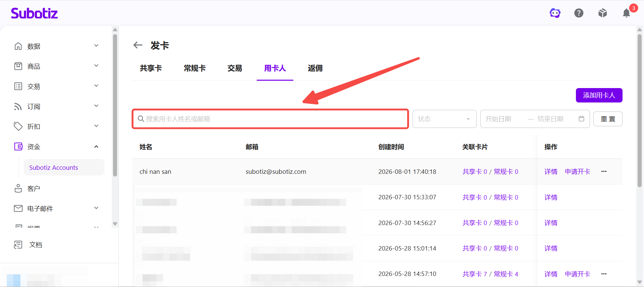Screen dimensions: 644x287
Task: Click 共享卡 0 / 常规卡 0 for chi nan san
Action: [x=490, y=172]
